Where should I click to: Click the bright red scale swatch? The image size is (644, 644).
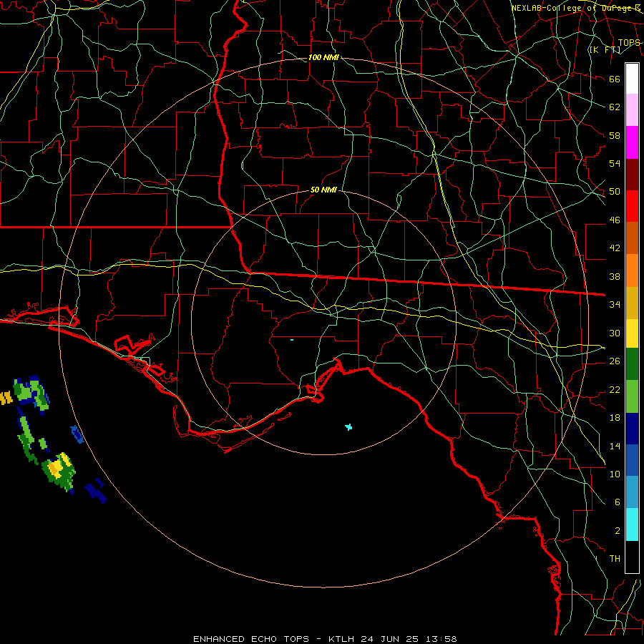632,206
